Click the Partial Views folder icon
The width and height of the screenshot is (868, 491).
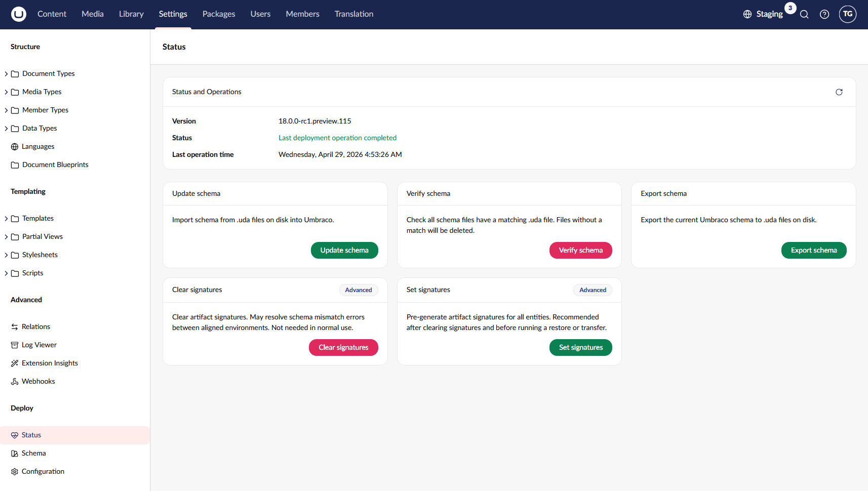15,237
